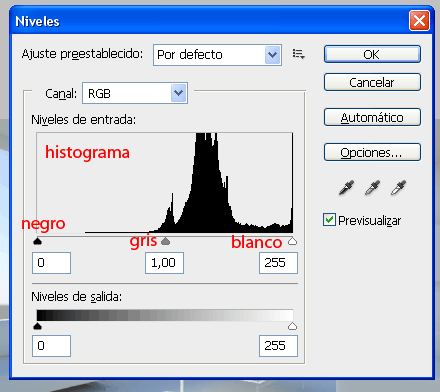Screen dimensions: 440x392
Task: Open the Canal RGB dropdown
Action: (x=135, y=93)
